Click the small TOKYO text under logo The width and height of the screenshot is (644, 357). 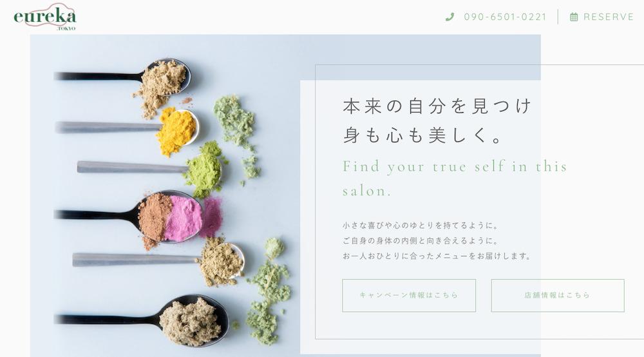[x=66, y=28]
